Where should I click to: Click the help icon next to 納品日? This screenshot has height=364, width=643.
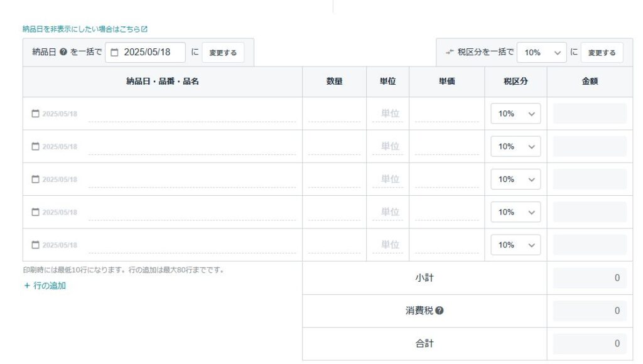[x=63, y=52]
